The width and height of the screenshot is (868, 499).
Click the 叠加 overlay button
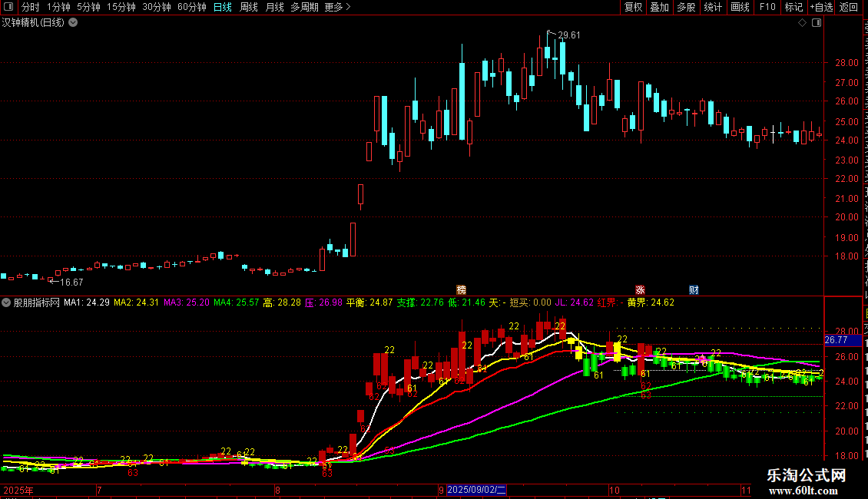(660, 7)
